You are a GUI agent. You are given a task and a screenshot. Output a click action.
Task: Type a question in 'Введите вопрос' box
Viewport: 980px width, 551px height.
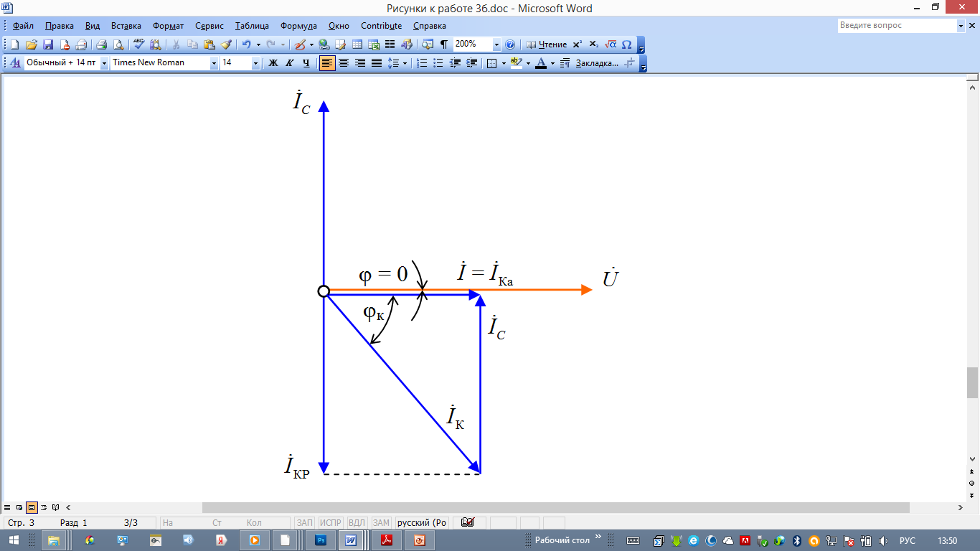point(897,25)
